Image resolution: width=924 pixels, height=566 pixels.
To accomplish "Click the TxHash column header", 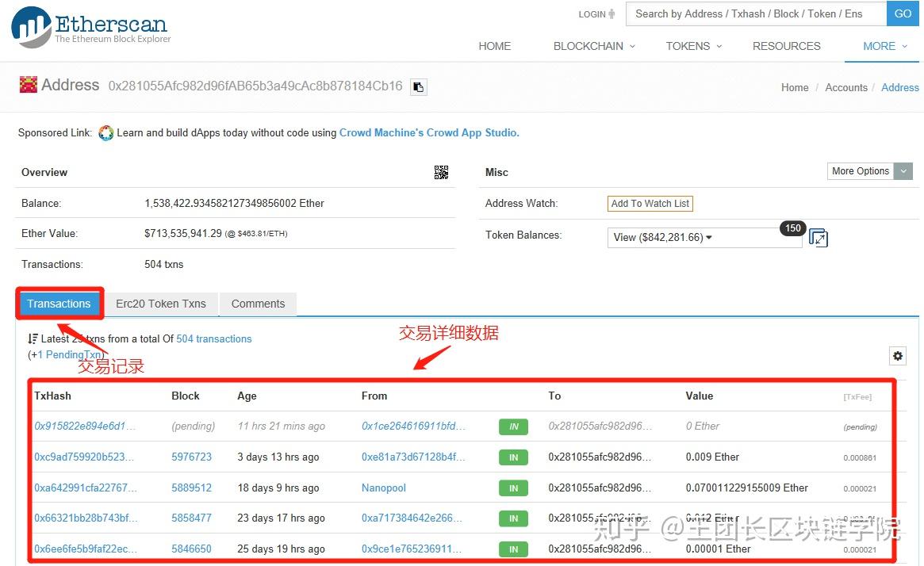I will pyautogui.click(x=52, y=396).
